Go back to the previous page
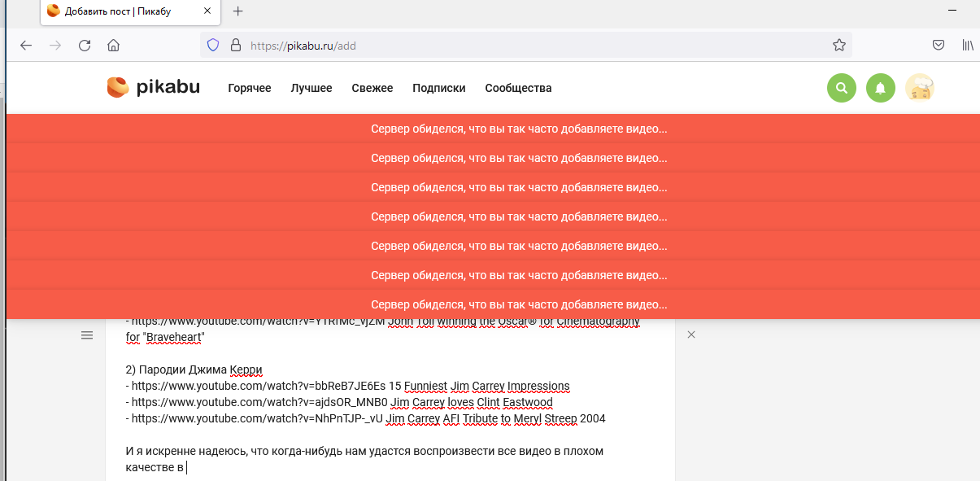 coord(26,46)
